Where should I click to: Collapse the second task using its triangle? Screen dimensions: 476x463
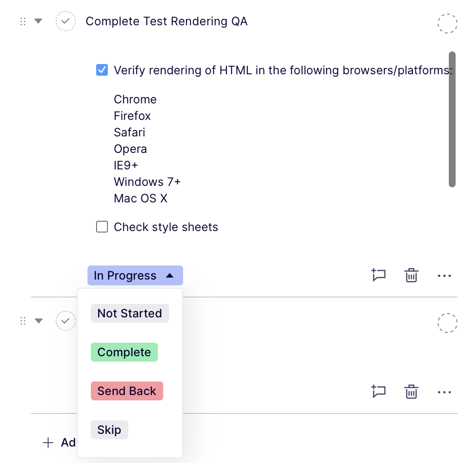pyautogui.click(x=39, y=321)
